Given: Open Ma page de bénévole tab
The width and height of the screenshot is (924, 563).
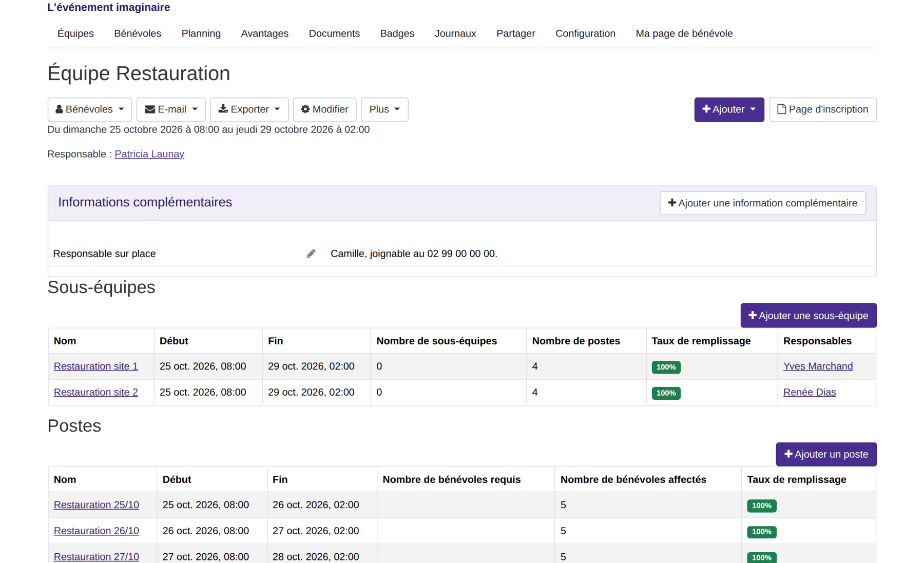Looking at the screenshot, I should tap(684, 33).
